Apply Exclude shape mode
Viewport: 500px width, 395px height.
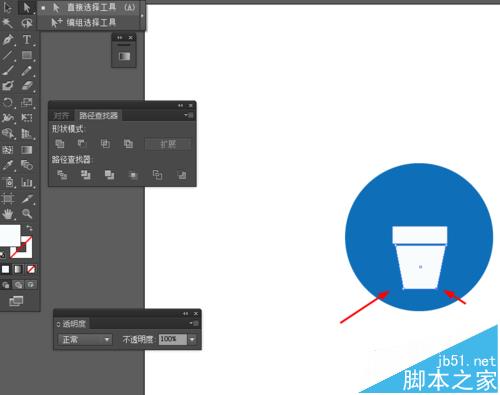click(x=128, y=144)
